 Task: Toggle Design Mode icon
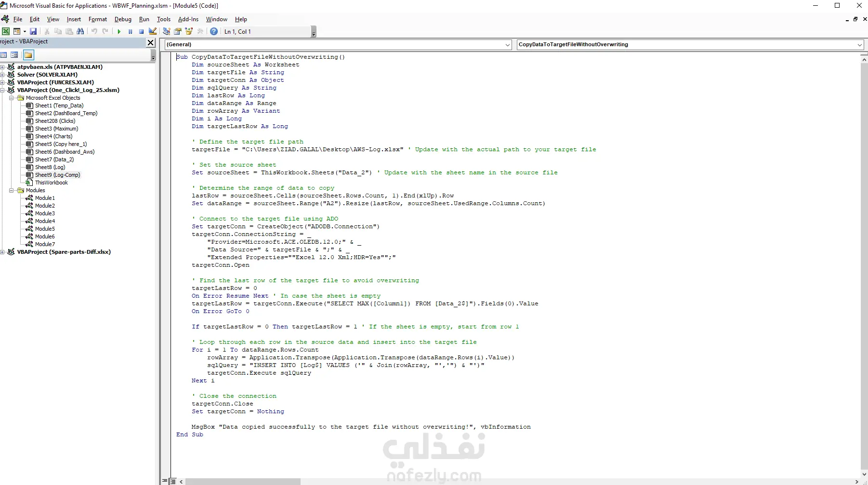click(153, 31)
